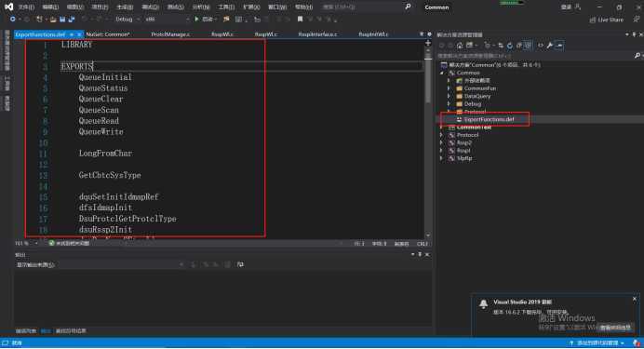This screenshot has height=349, width=644.
Task: Click the properties wrench in Solution Explorer
Action: tap(549, 46)
